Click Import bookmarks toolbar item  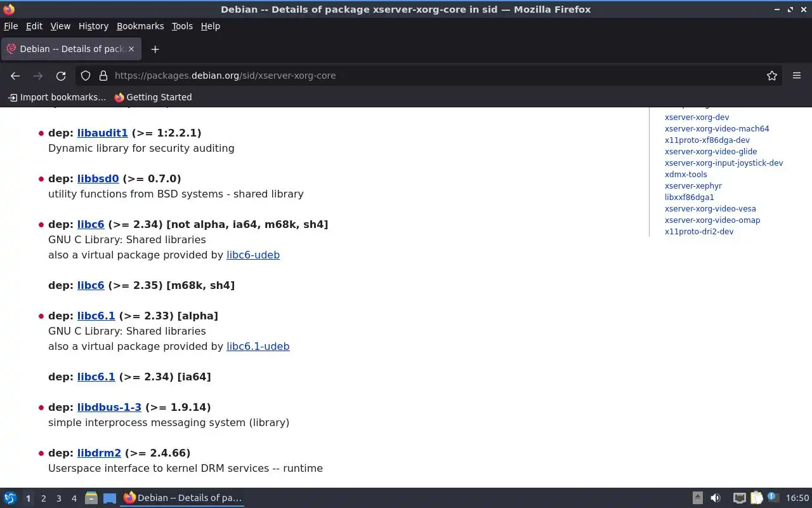coord(56,97)
